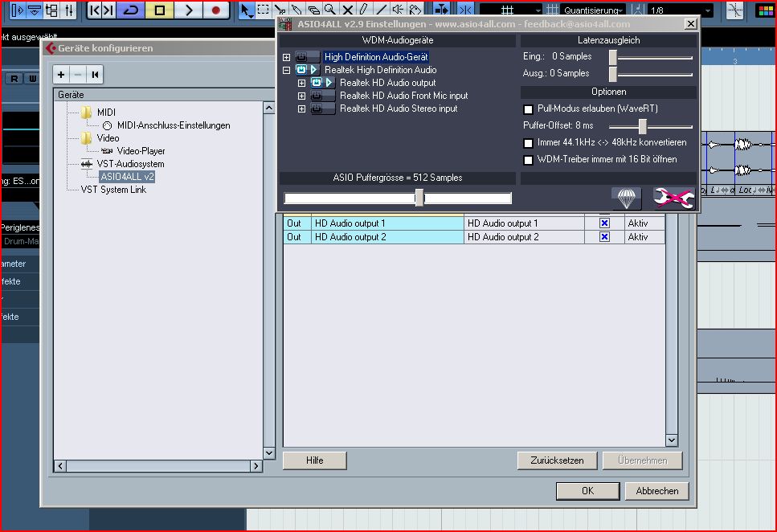Go to next marker in transport
The width and height of the screenshot is (777, 532).
coord(108,10)
